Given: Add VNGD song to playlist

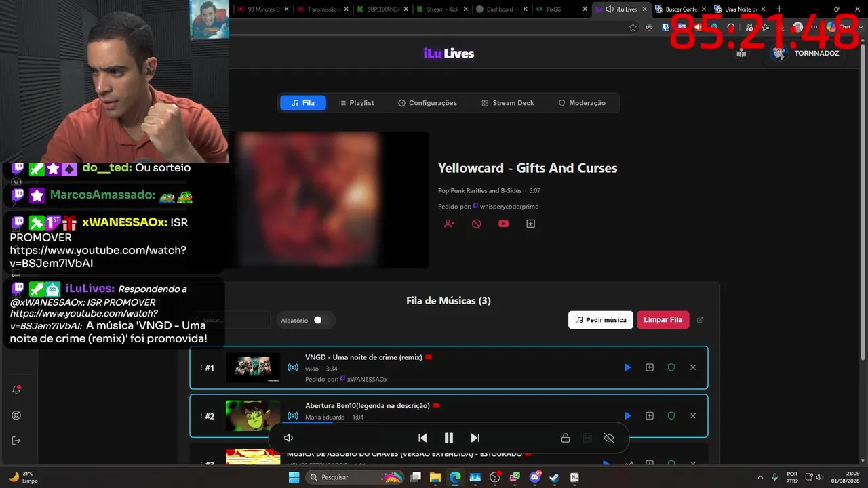Looking at the screenshot, I should [x=650, y=367].
